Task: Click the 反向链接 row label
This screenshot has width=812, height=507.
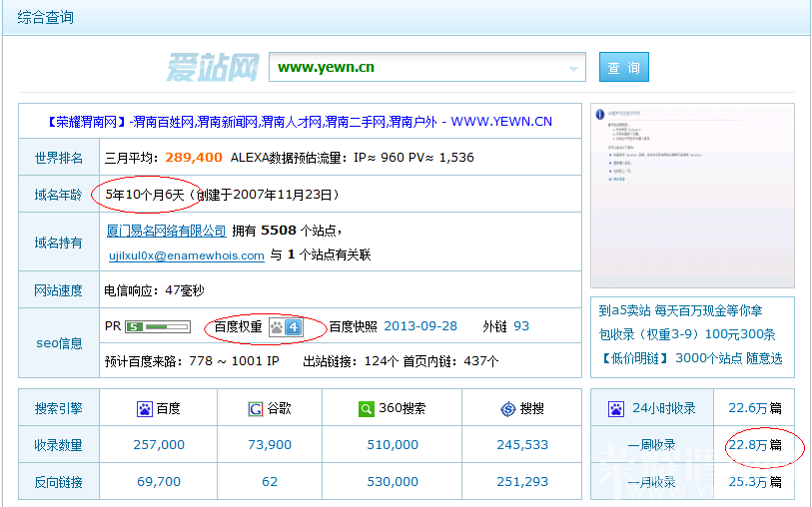Action: click(x=59, y=483)
